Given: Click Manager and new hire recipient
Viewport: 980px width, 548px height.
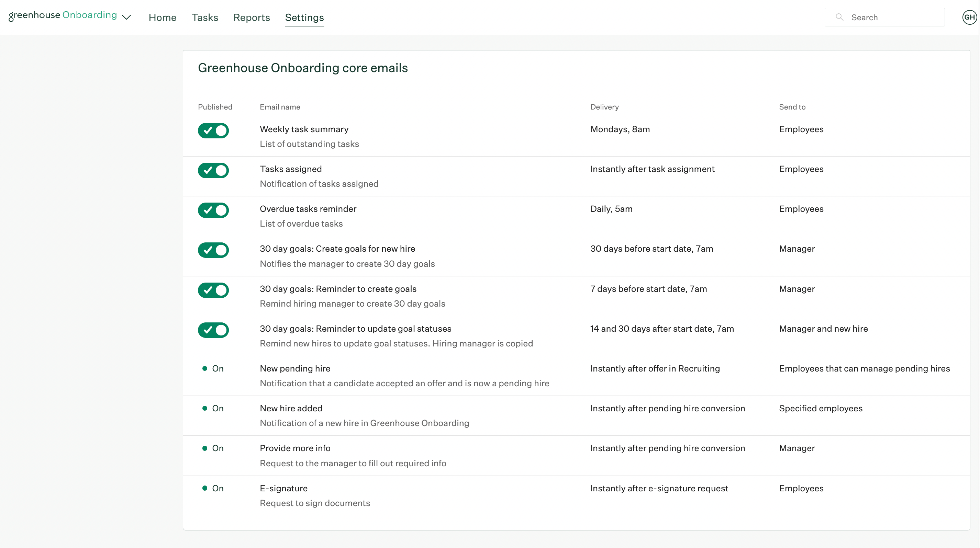Looking at the screenshot, I should coord(823,329).
